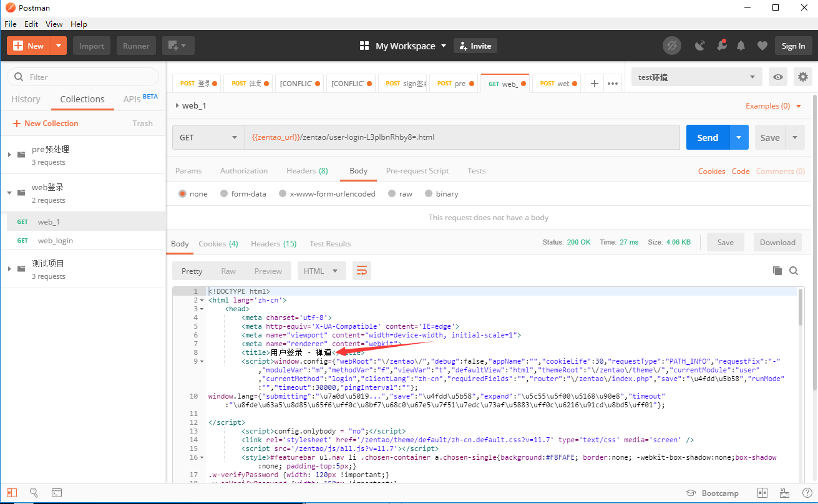
Task: Click the Bootcamp graduation cap icon
Action: 690,493
